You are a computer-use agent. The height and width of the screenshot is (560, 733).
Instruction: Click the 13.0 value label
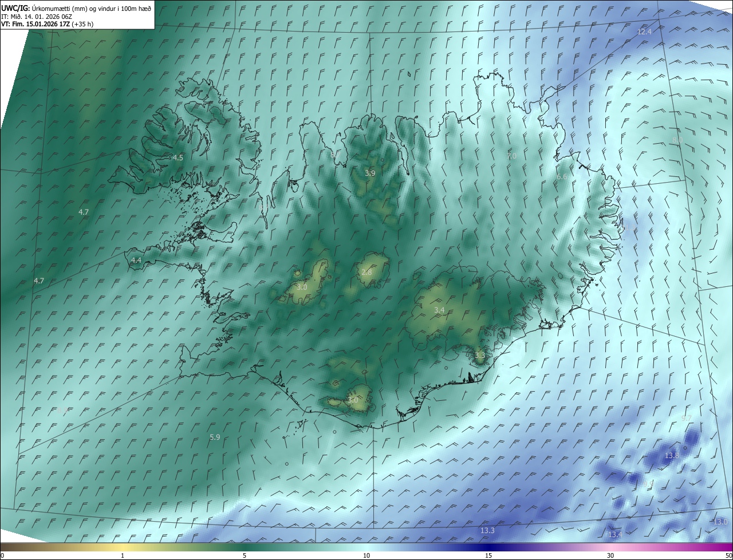[720, 522]
